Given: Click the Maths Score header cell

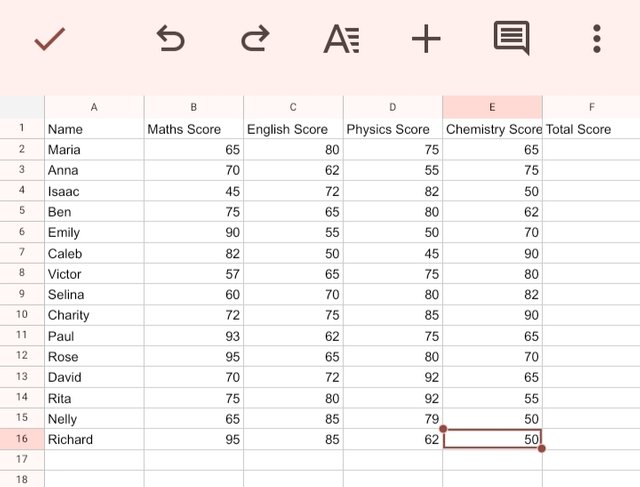Looking at the screenshot, I should point(193,129).
